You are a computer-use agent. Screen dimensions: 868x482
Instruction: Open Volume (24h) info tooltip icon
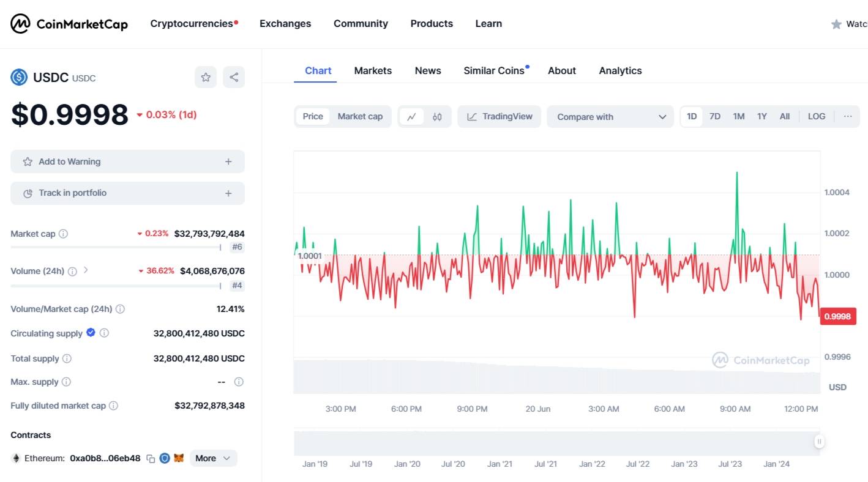72,271
